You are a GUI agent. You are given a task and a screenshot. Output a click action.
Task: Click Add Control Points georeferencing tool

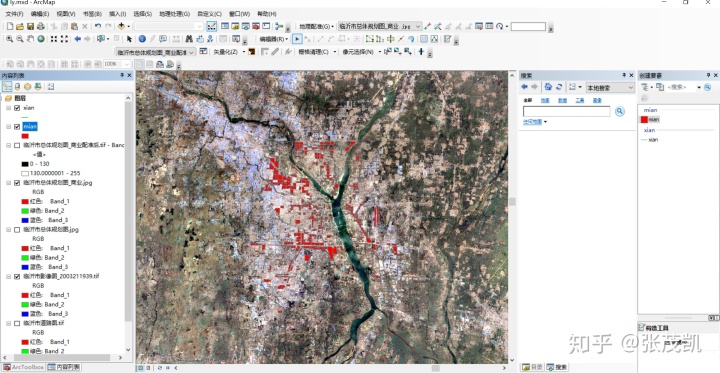click(x=428, y=26)
